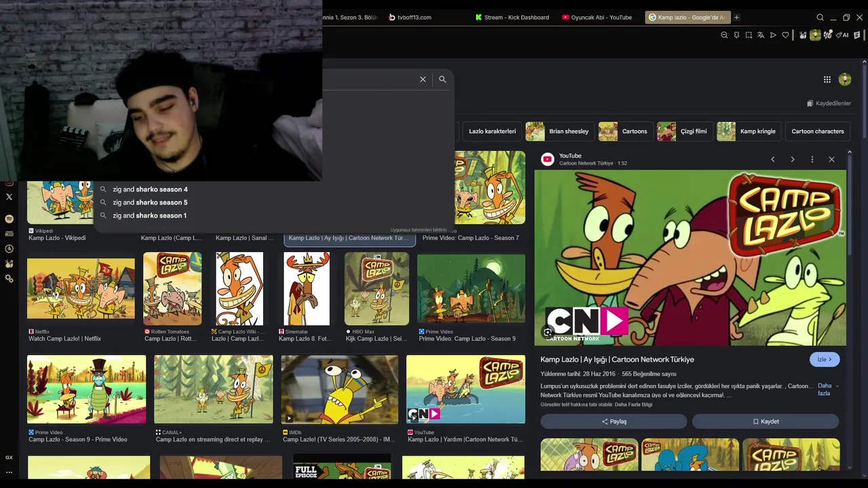
Task: Open the Spotify sidebar player
Action: [x=9, y=219]
